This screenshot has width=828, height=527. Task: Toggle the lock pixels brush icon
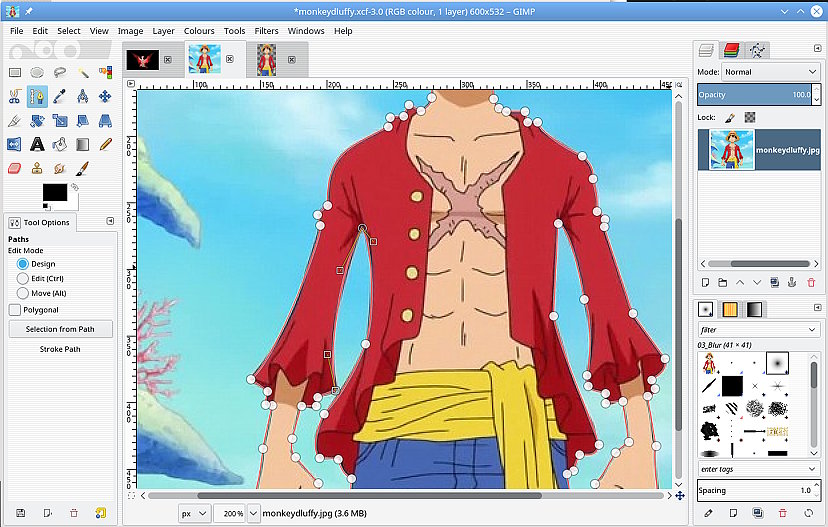click(x=730, y=117)
